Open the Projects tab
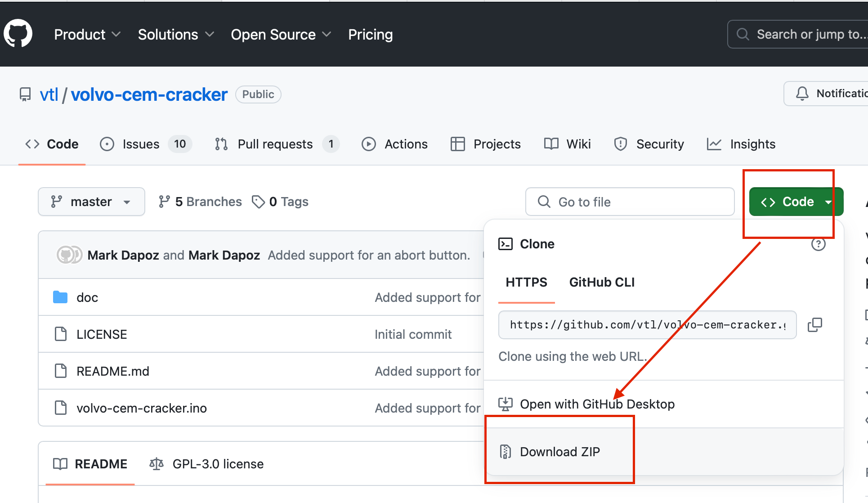Screen dimensions: 868x503 [485, 144]
